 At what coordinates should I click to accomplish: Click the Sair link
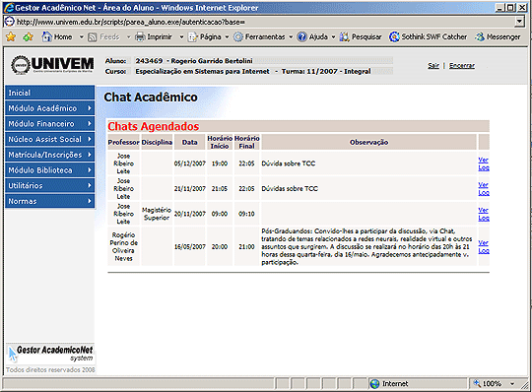433,65
